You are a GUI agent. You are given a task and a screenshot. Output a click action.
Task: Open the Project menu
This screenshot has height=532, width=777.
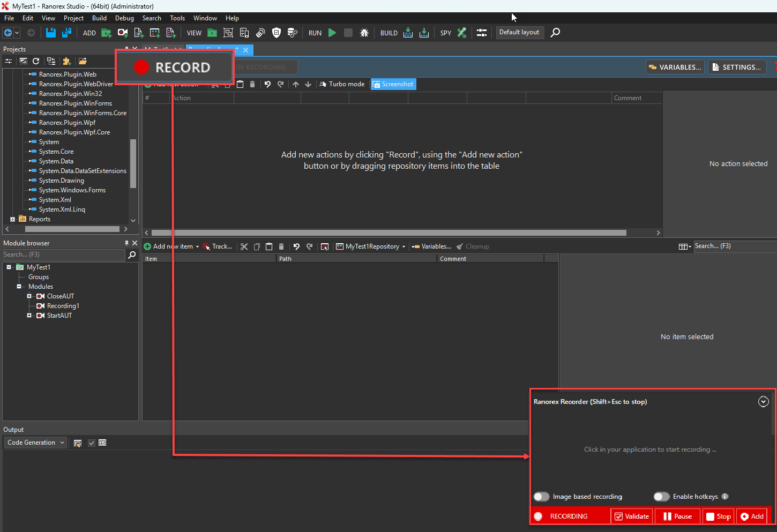point(73,18)
